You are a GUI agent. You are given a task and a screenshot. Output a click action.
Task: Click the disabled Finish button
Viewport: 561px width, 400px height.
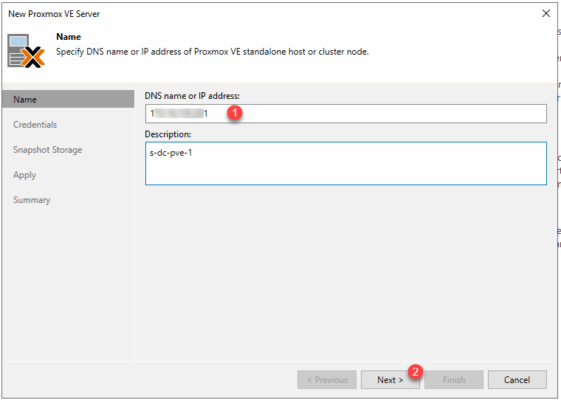(x=454, y=380)
